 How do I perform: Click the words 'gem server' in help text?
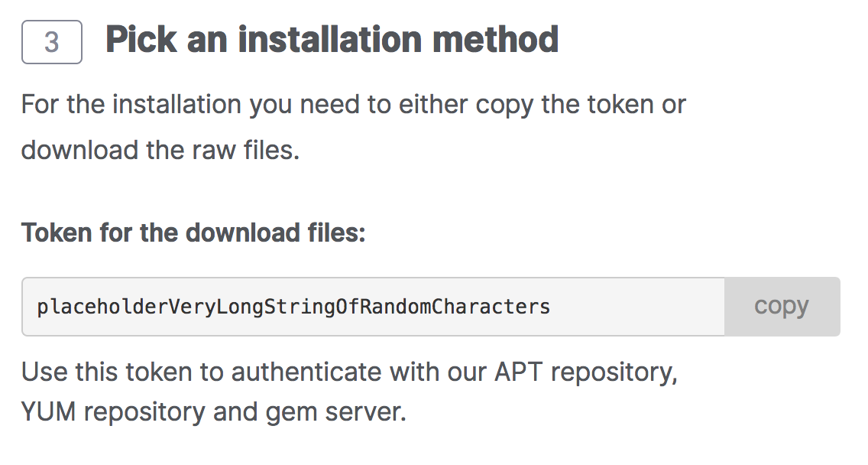click(335, 413)
